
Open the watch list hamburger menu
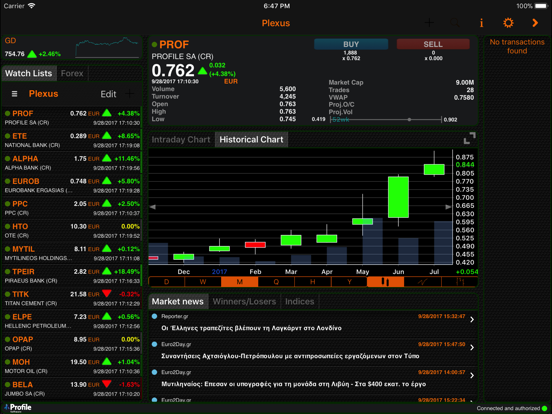(14, 94)
